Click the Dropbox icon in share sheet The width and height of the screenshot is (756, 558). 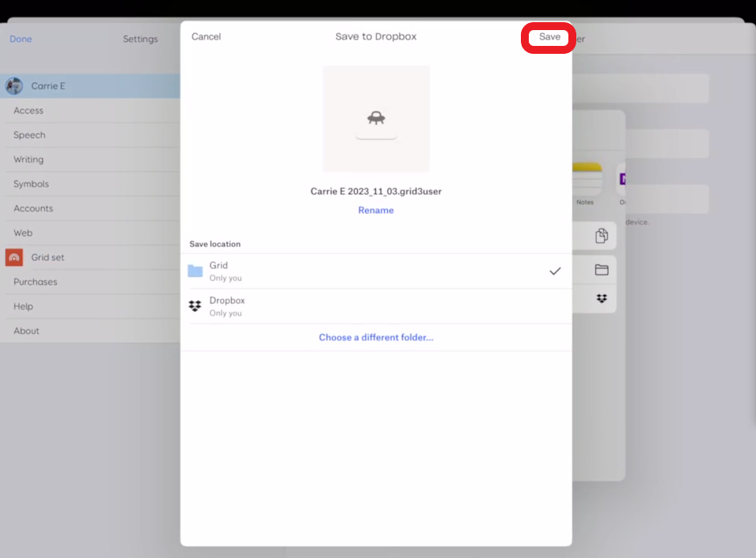[601, 298]
